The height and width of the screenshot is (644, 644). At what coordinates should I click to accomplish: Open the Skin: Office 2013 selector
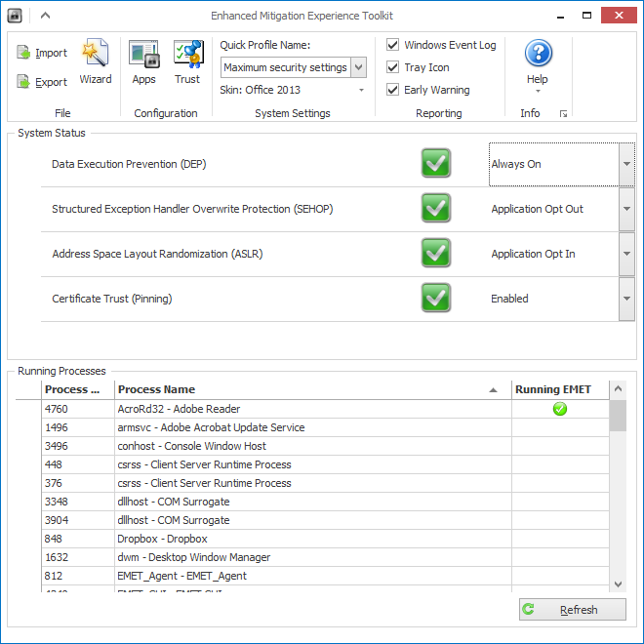coord(293,90)
